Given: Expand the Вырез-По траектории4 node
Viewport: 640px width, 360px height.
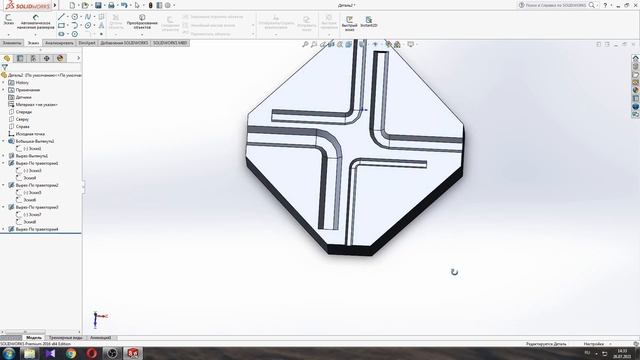Looking at the screenshot, I should (4, 229).
